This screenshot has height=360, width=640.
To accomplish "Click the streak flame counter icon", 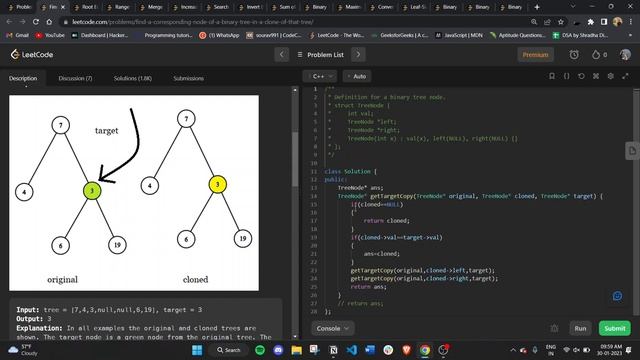I will pyautogui.click(x=599, y=55).
